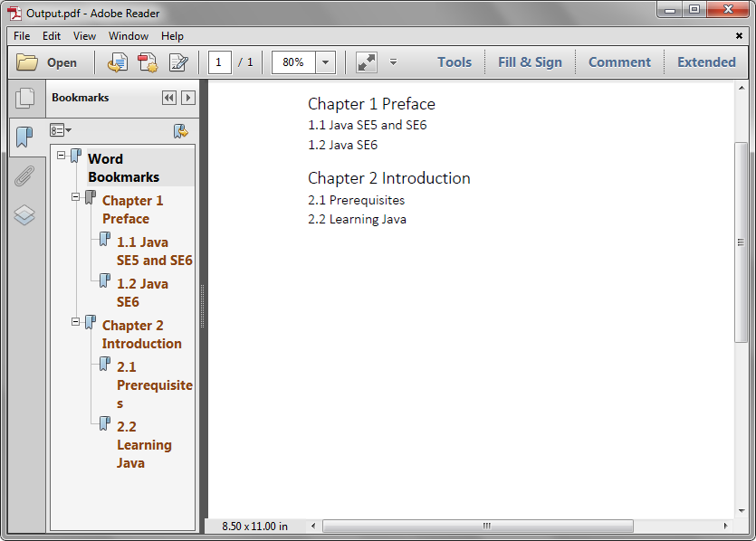
Task: Open the View menu
Action: tap(84, 36)
